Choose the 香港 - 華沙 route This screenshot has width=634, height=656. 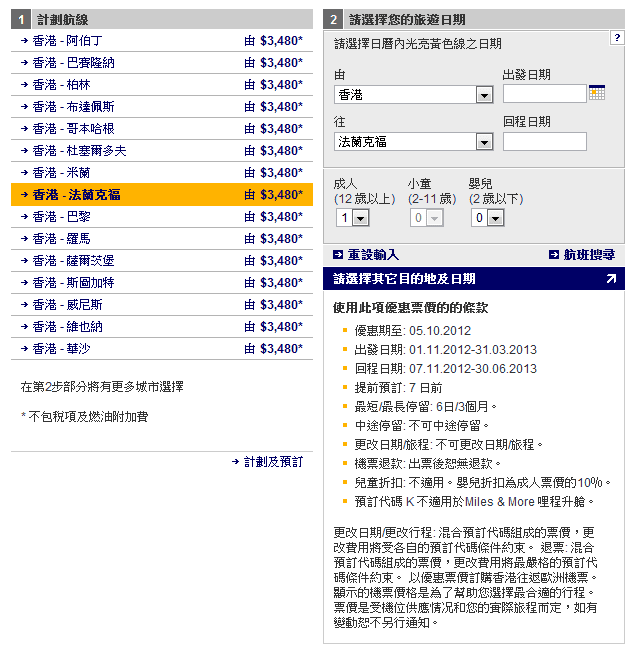(x=61, y=349)
